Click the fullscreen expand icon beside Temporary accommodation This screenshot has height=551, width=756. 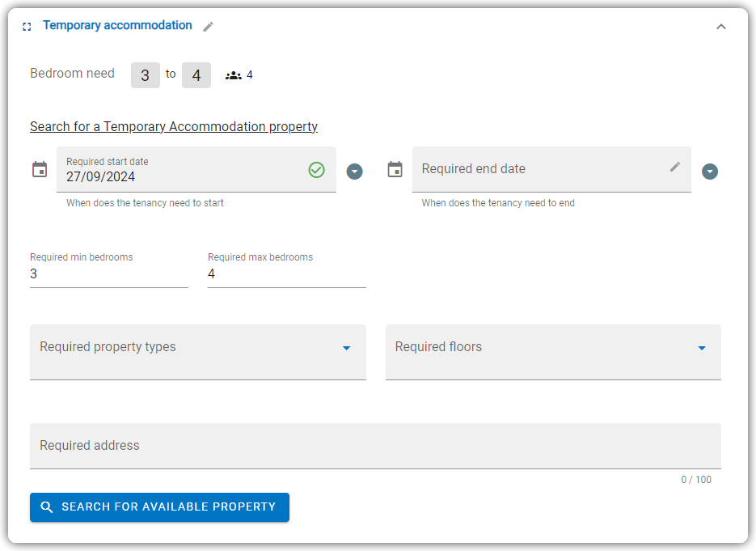click(27, 27)
